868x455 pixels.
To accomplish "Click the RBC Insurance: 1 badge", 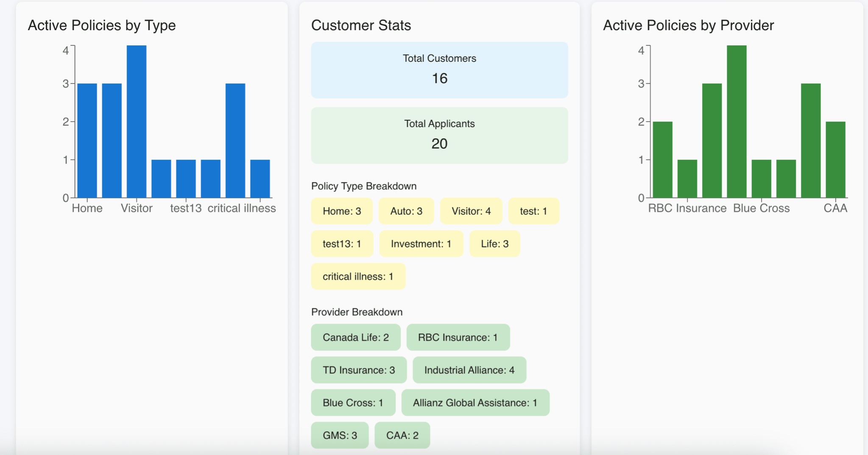I will click(x=458, y=337).
